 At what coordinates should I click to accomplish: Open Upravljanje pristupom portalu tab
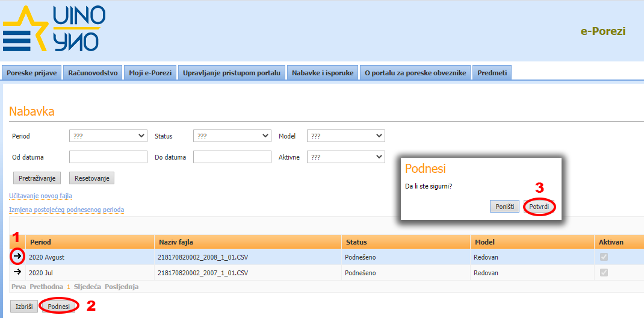tap(232, 73)
